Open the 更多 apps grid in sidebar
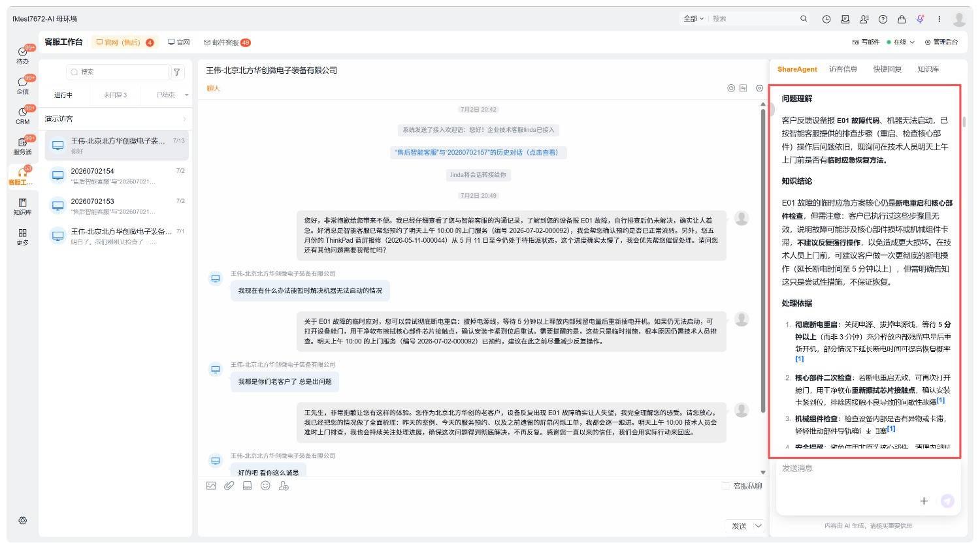980x549 pixels. point(23,236)
